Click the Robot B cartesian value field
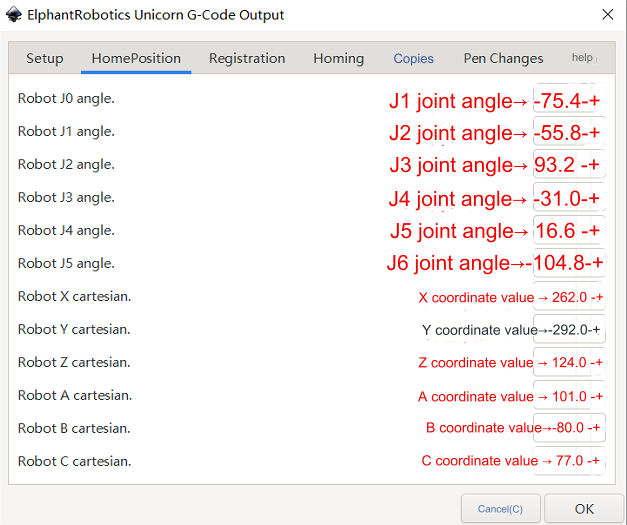This screenshot has width=627, height=525. pos(569,428)
